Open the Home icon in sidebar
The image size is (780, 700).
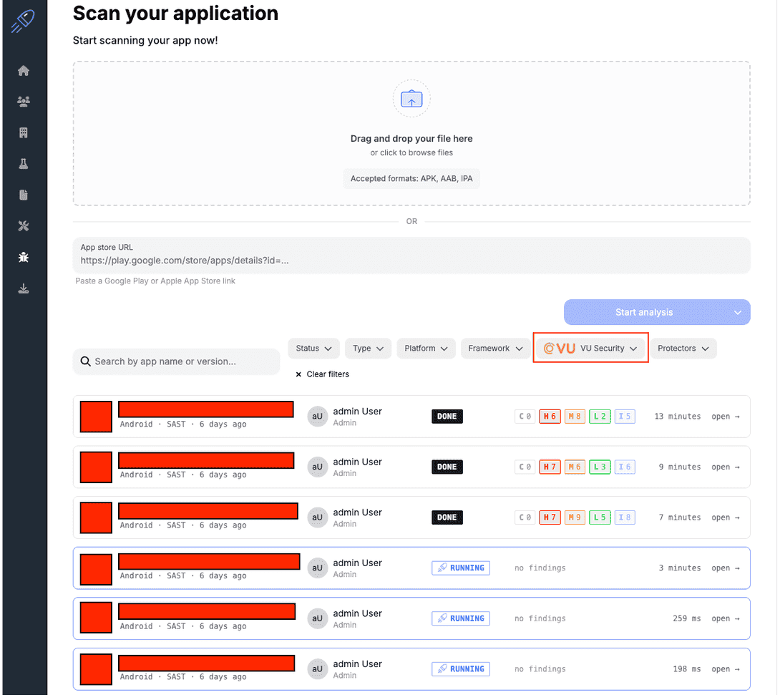(24, 71)
